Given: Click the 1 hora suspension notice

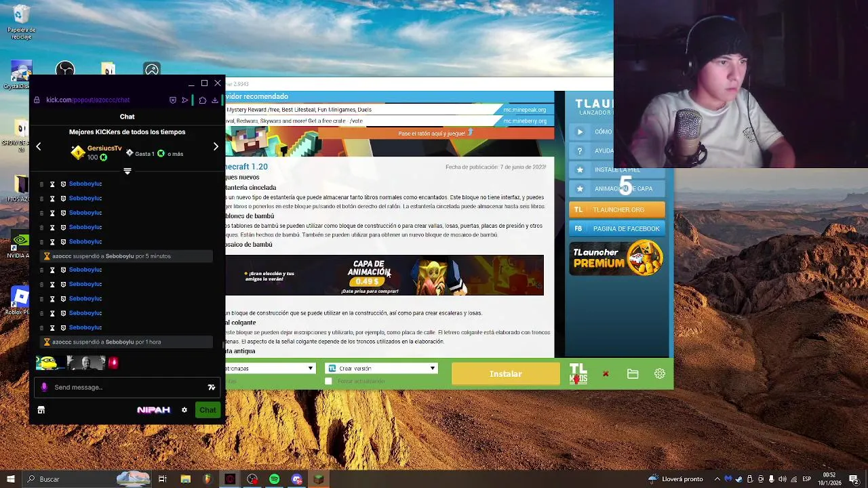Looking at the screenshot, I should (x=127, y=342).
